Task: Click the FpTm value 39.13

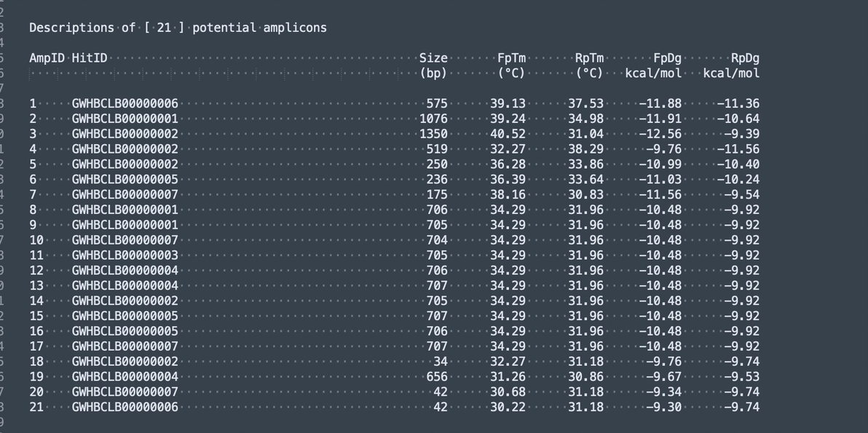Action: 508,103
